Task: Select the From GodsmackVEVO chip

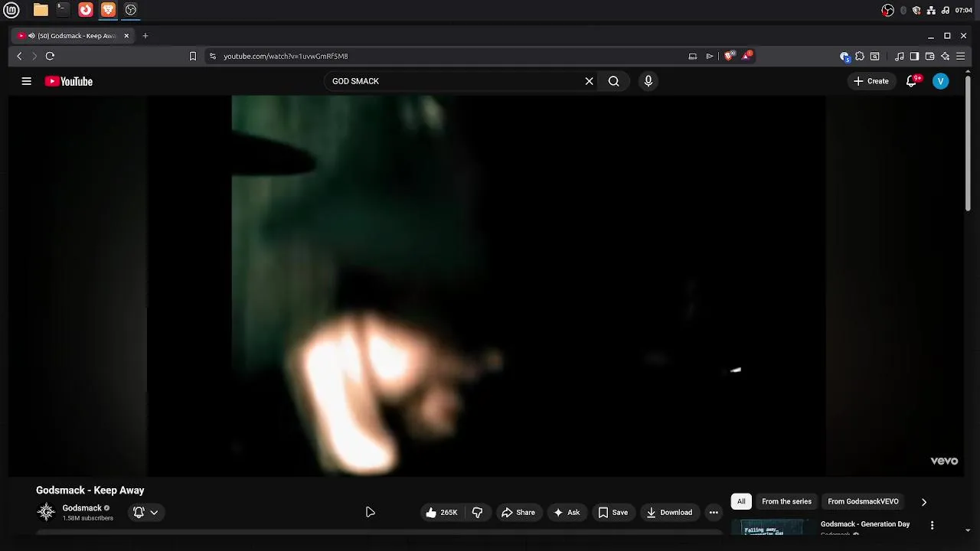Action: coord(863,502)
